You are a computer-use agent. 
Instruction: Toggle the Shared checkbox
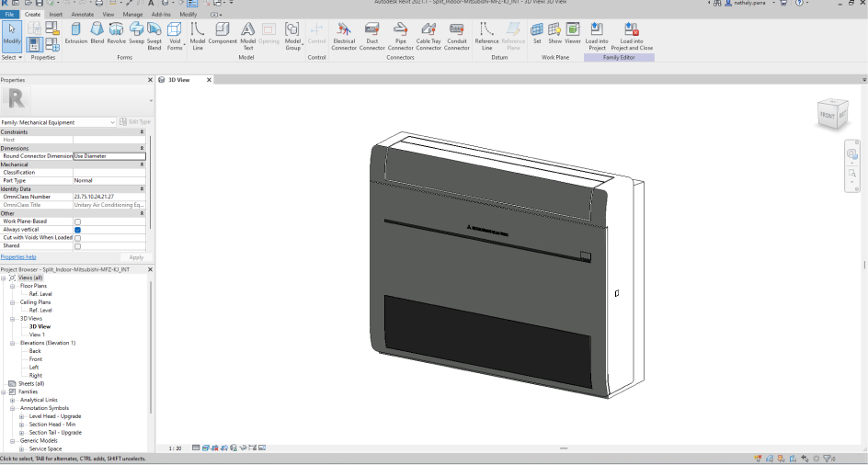(77, 246)
